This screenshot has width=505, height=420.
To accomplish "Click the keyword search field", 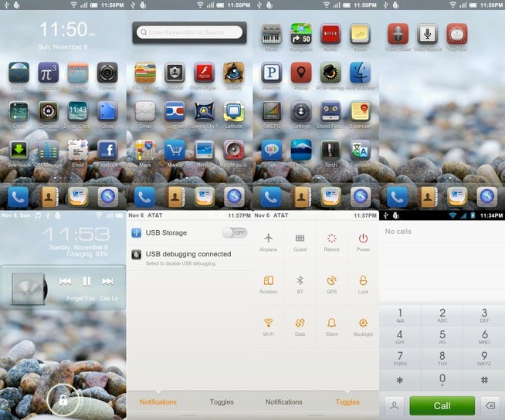I will [x=189, y=32].
